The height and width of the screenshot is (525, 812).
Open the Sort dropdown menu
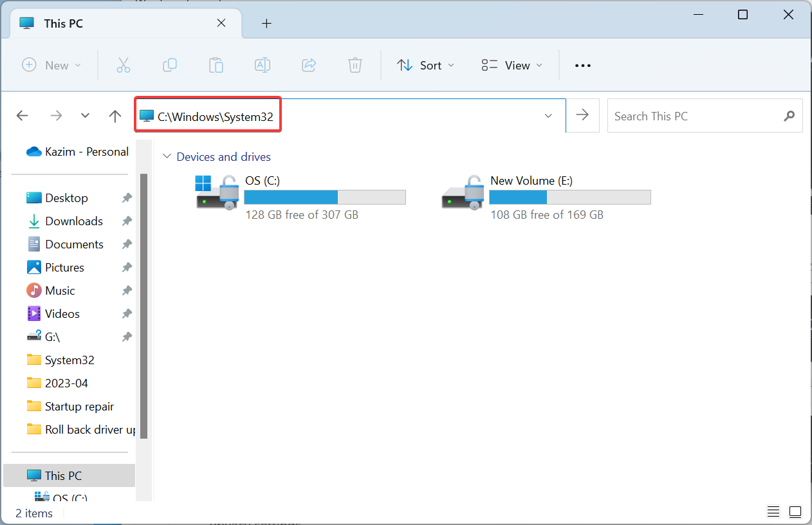coord(425,65)
